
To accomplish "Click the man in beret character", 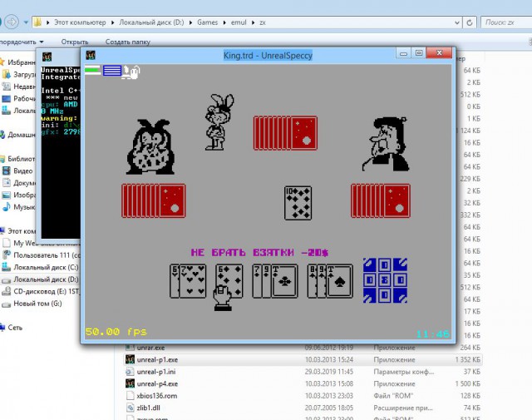I will [386, 144].
